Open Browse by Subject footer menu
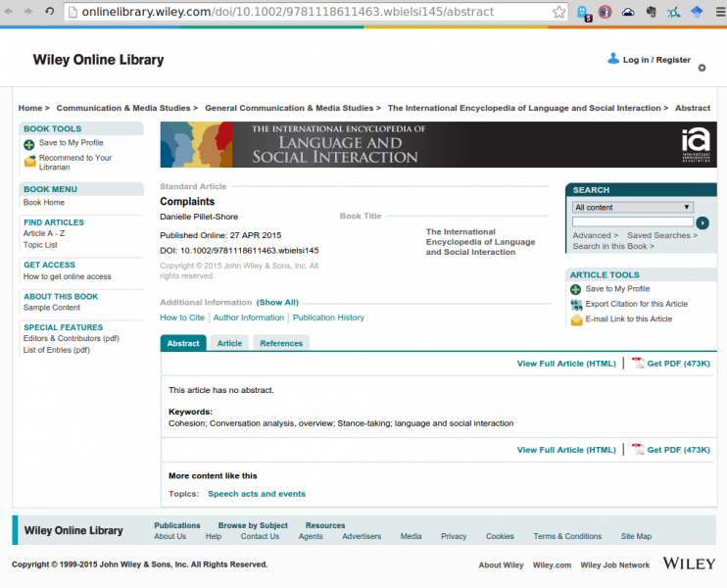 click(253, 525)
